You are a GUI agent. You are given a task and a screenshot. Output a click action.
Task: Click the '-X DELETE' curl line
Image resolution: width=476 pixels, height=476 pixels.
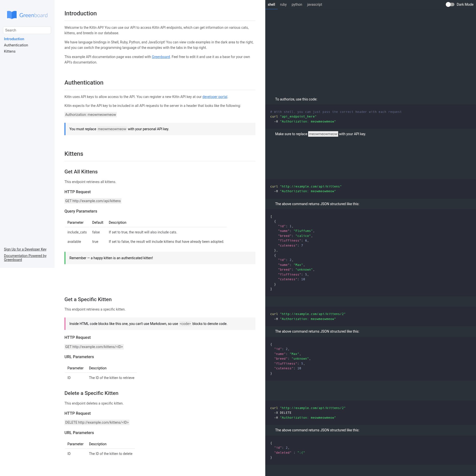coord(283,413)
